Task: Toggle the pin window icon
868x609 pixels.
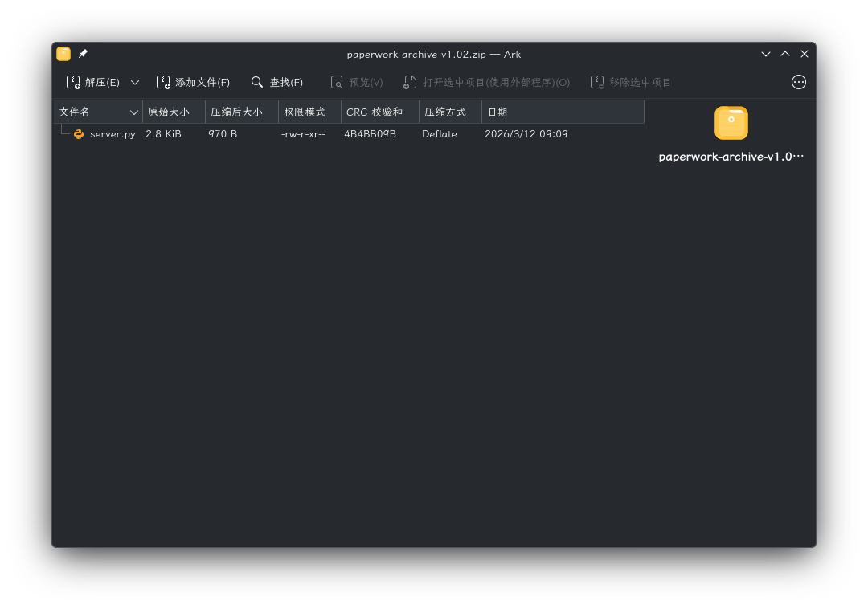Action: [83, 54]
